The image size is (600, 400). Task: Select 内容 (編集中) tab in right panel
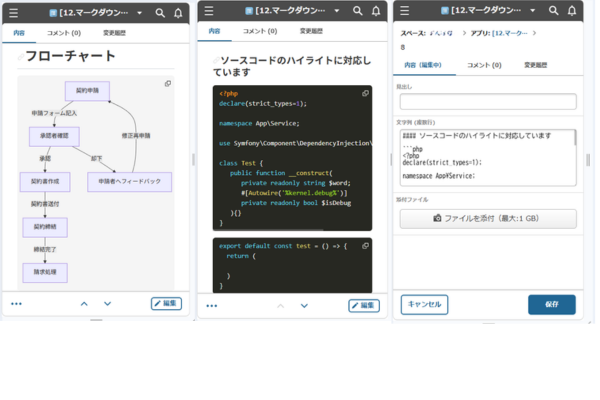pyautogui.click(x=423, y=65)
